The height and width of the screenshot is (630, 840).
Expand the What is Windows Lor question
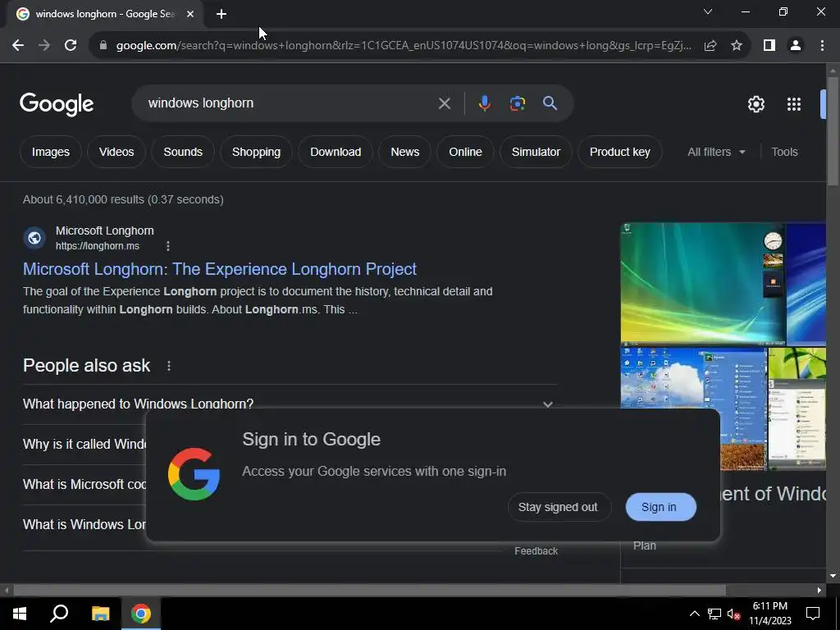pos(84,524)
